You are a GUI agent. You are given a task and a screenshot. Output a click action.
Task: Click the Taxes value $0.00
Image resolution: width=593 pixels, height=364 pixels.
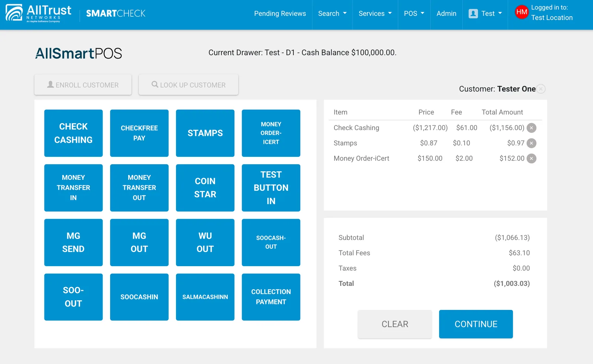pyautogui.click(x=521, y=268)
